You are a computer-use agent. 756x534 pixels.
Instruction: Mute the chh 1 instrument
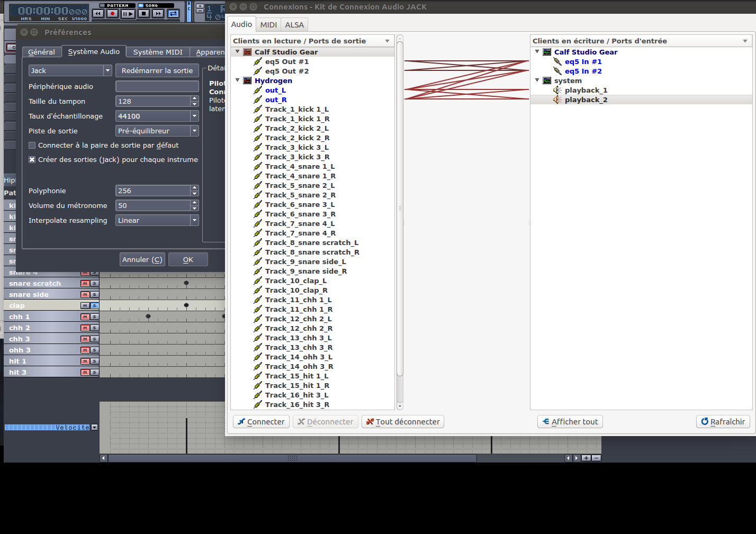coord(85,317)
